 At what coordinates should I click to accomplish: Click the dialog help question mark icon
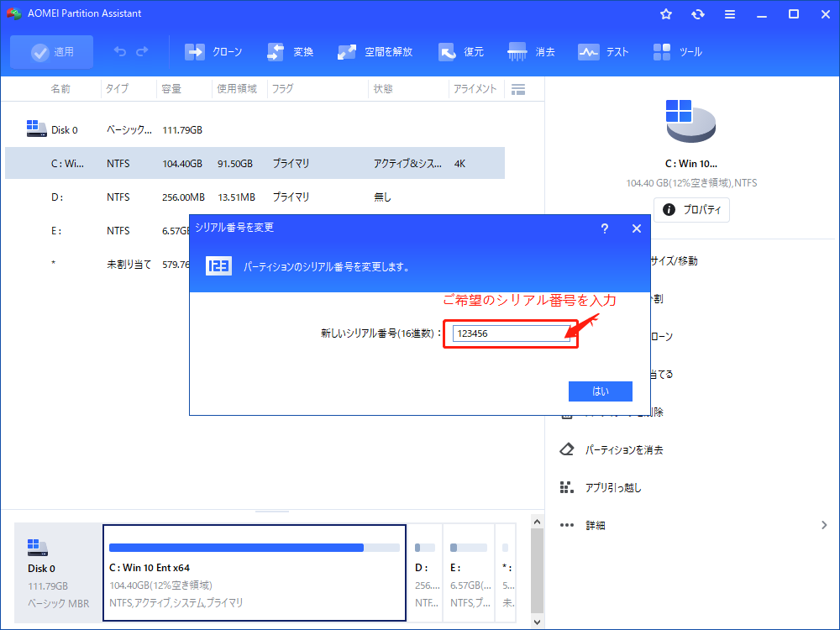(604, 228)
